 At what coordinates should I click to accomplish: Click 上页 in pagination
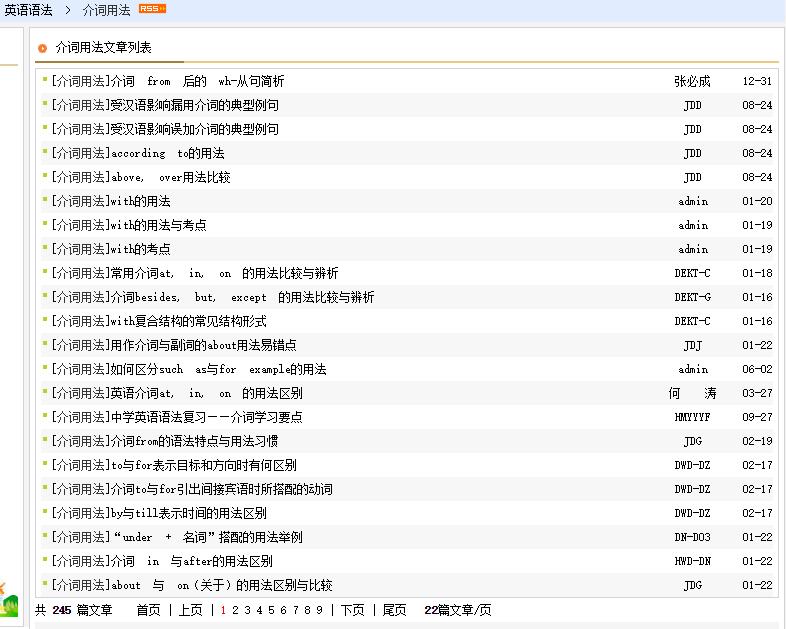(x=190, y=610)
